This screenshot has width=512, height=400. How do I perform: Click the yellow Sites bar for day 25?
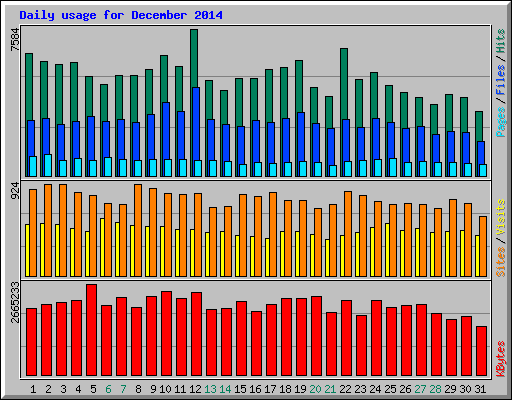tap(387, 250)
